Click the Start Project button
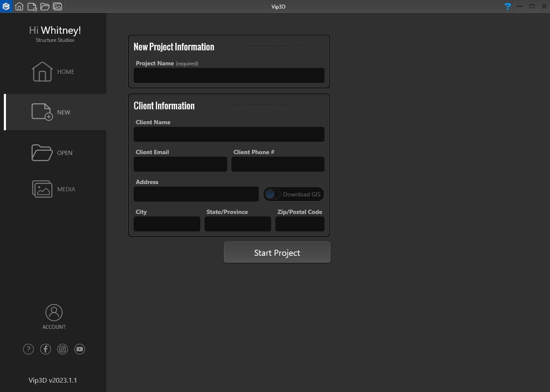This screenshot has width=550, height=392. click(x=277, y=252)
